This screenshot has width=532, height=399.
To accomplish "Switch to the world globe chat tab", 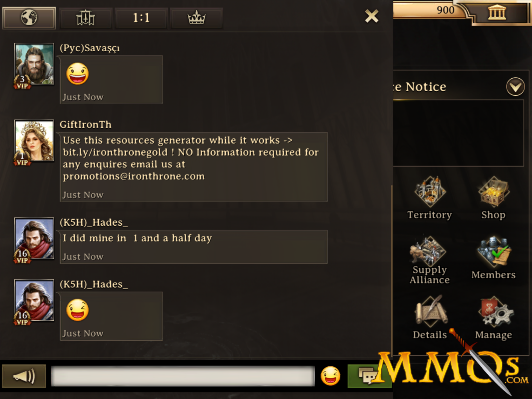I will (x=29, y=18).
